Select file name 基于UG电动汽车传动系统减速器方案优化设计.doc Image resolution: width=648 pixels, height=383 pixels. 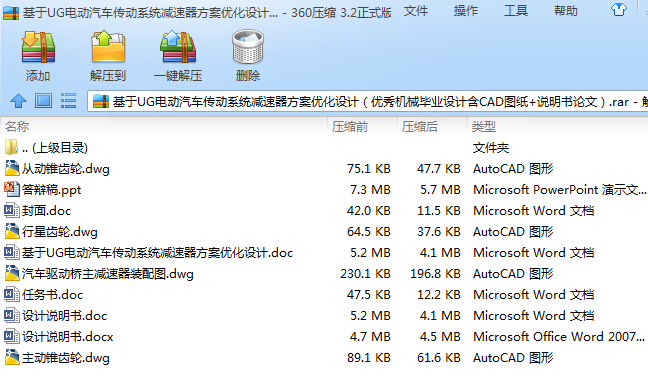tap(157, 252)
